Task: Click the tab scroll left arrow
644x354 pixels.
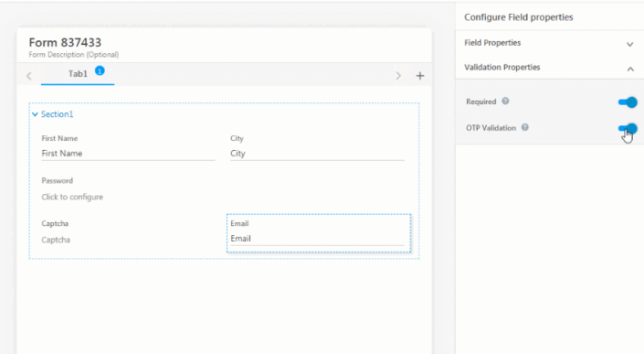Action: [x=28, y=76]
